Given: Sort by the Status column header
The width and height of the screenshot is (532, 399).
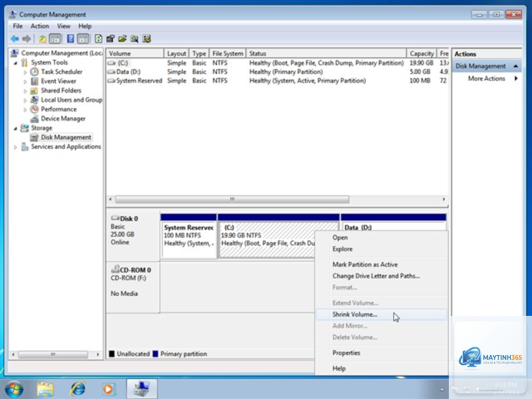Looking at the screenshot, I should pos(326,54).
